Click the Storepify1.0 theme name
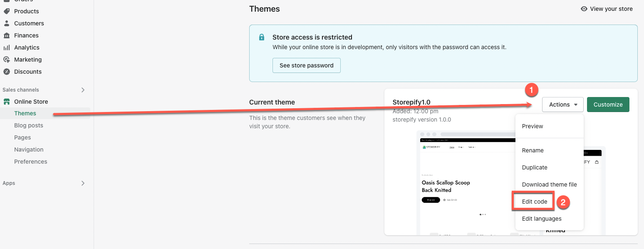This screenshot has height=249, width=644. coord(411,102)
